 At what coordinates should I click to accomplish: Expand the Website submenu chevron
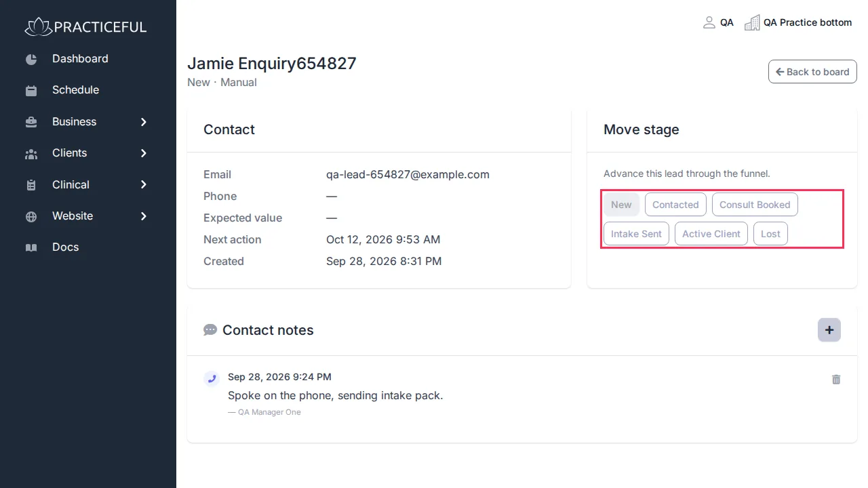[144, 216]
